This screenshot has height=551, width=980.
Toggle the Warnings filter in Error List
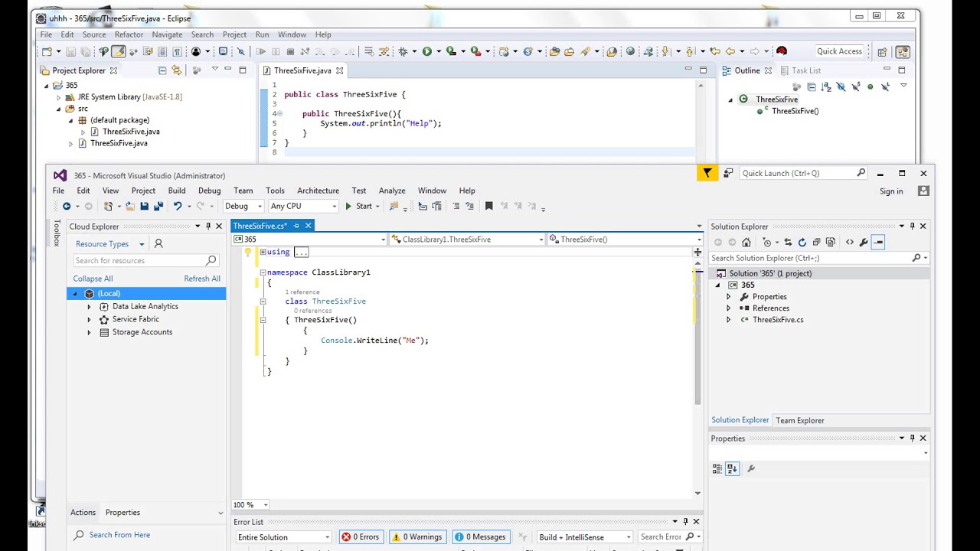[417, 537]
